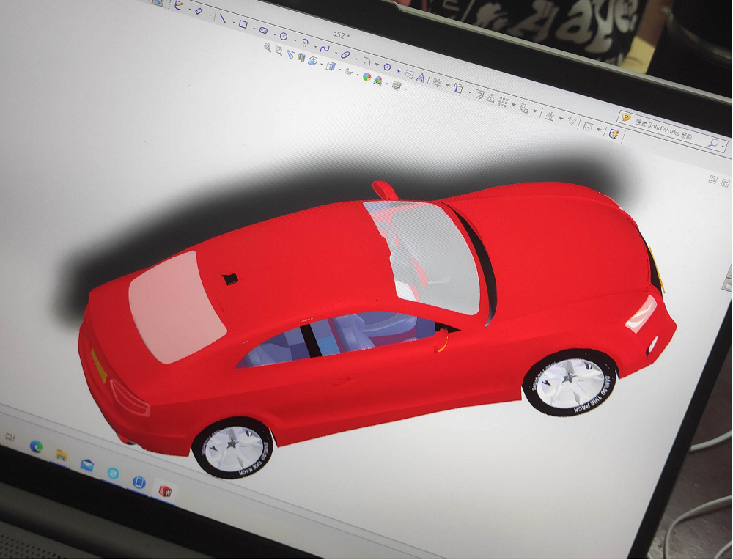This screenshot has height=560, width=733.
Task: Select the Repair Sketch tool
Action: [x=572, y=122]
